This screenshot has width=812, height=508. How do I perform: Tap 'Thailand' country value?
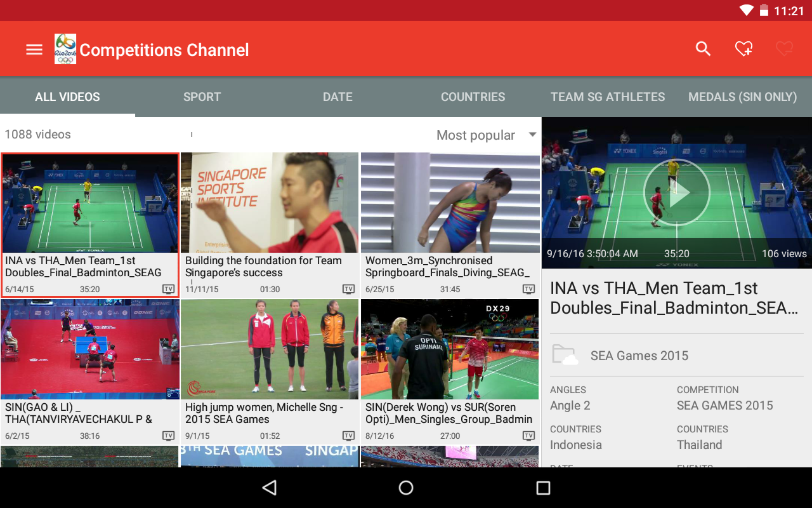[x=700, y=444]
